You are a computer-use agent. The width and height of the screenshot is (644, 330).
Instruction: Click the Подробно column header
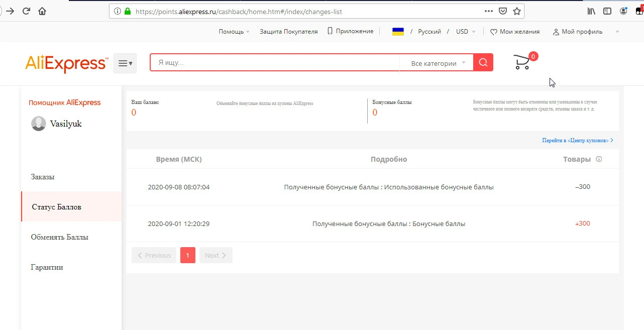tap(389, 159)
